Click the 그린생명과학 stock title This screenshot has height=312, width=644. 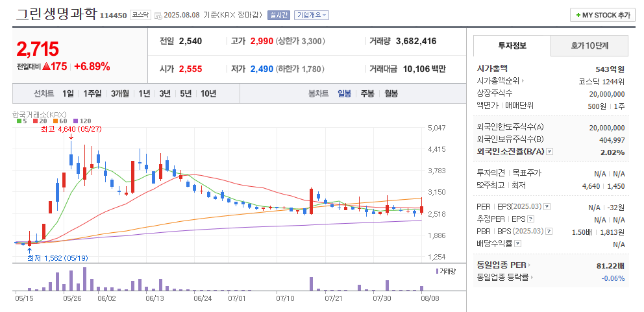click(56, 13)
